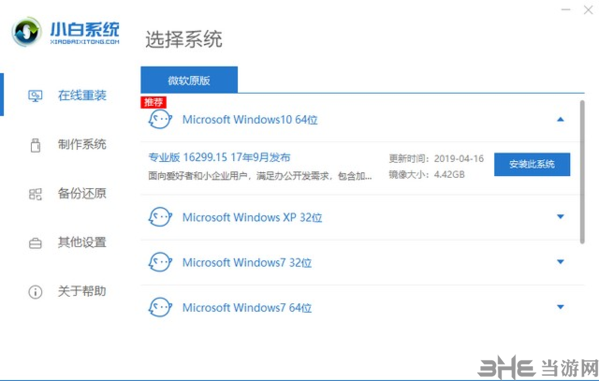Click the 更新时间: 2019-04-16 text

coord(436,158)
